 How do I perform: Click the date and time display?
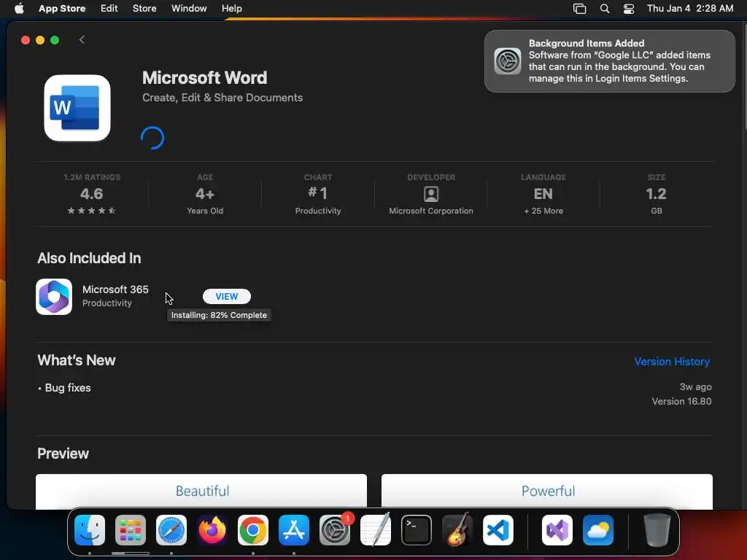(x=690, y=9)
